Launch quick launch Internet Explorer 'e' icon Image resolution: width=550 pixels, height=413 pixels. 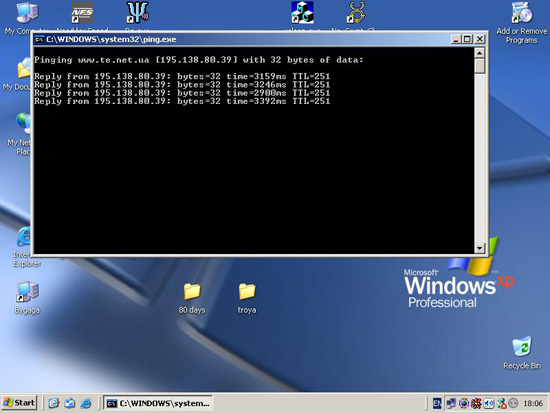54,403
